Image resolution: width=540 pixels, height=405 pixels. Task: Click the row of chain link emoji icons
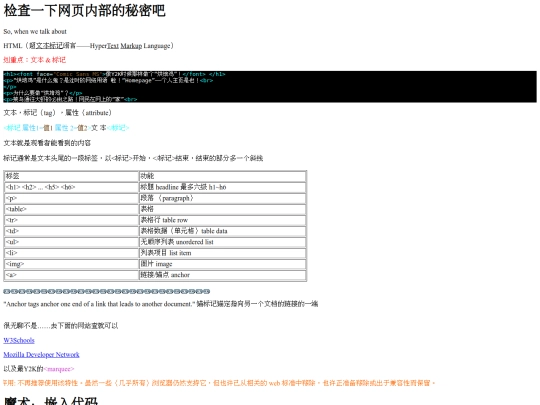click(x=107, y=291)
